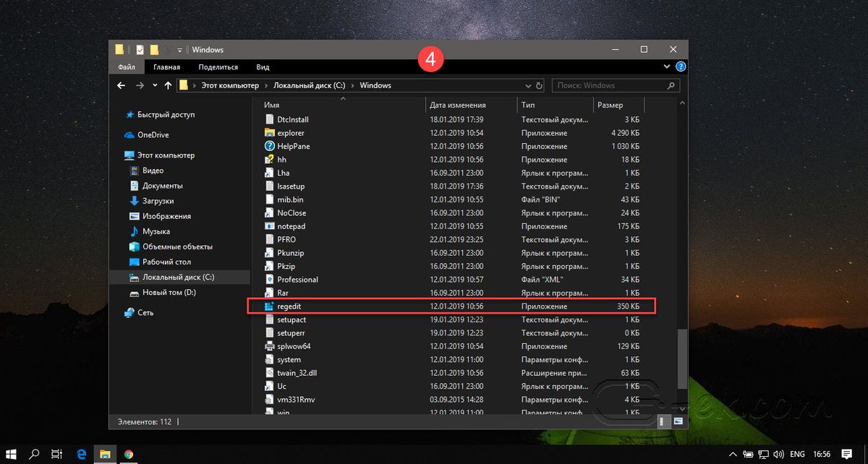
Task: Open taskbar search magnifier
Action: (34, 454)
